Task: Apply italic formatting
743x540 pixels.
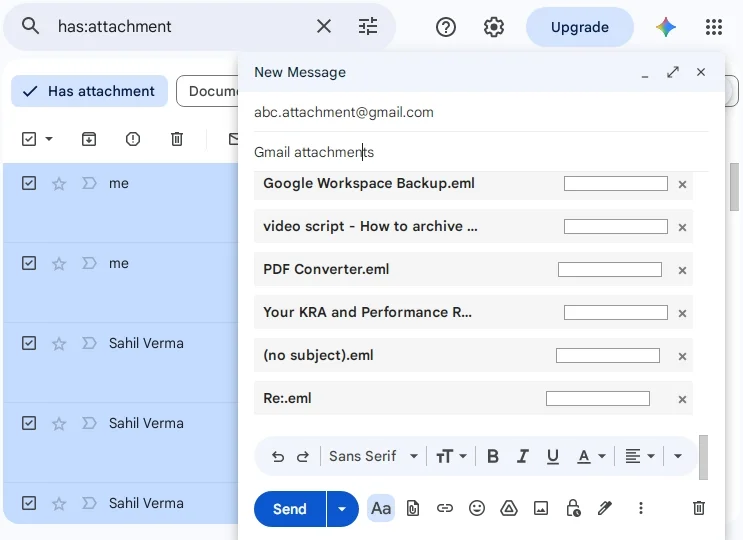Action: (x=522, y=456)
